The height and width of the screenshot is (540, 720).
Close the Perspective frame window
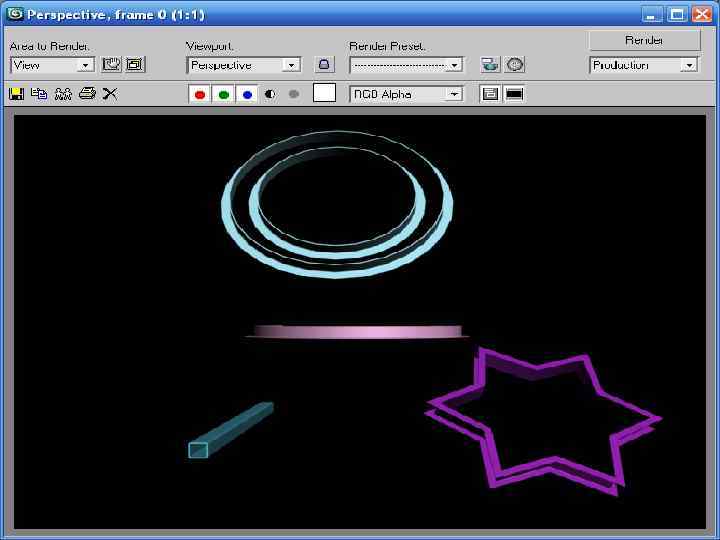(703, 15)
